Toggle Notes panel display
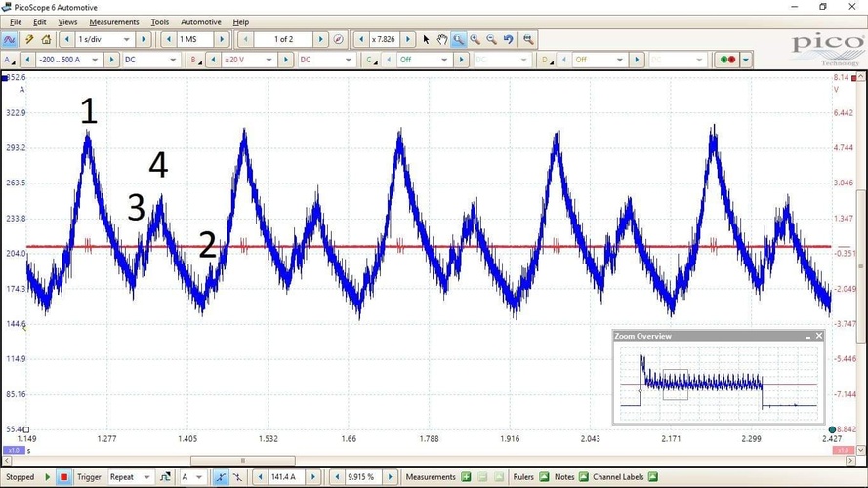The width and height of the screenshot is (868, 488). [584, 477]
